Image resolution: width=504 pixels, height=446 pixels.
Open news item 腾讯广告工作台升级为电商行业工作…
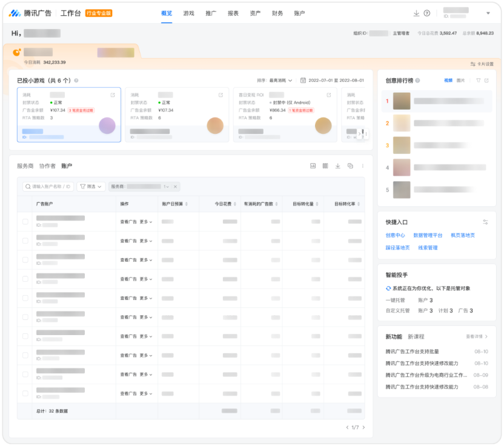coord(426,375)
